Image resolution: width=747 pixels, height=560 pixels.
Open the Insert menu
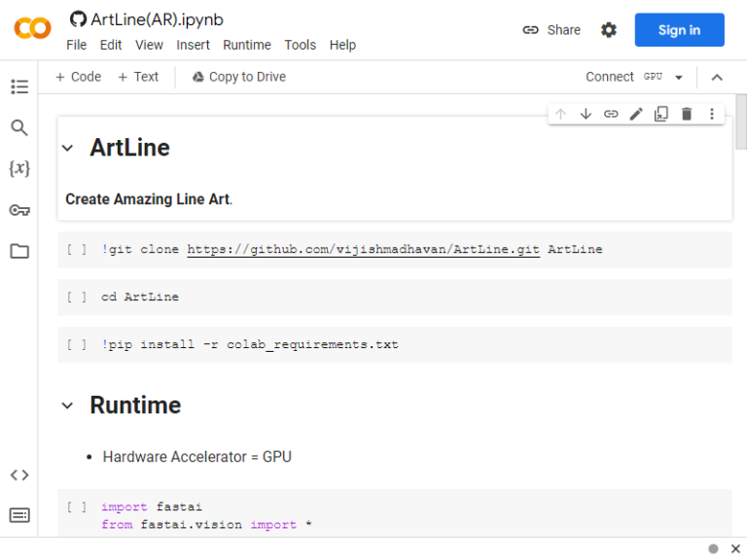point(193,45)
